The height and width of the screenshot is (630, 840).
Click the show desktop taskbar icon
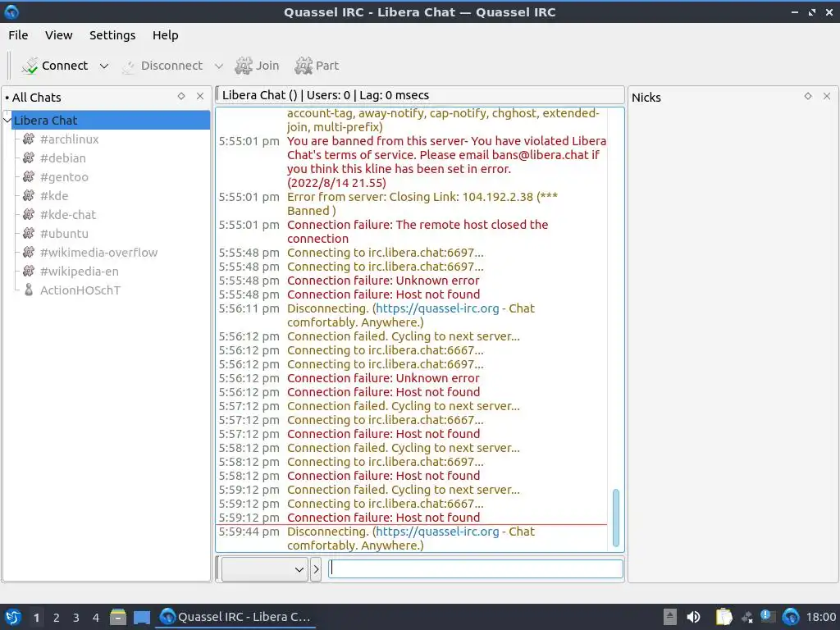[142, 617]
